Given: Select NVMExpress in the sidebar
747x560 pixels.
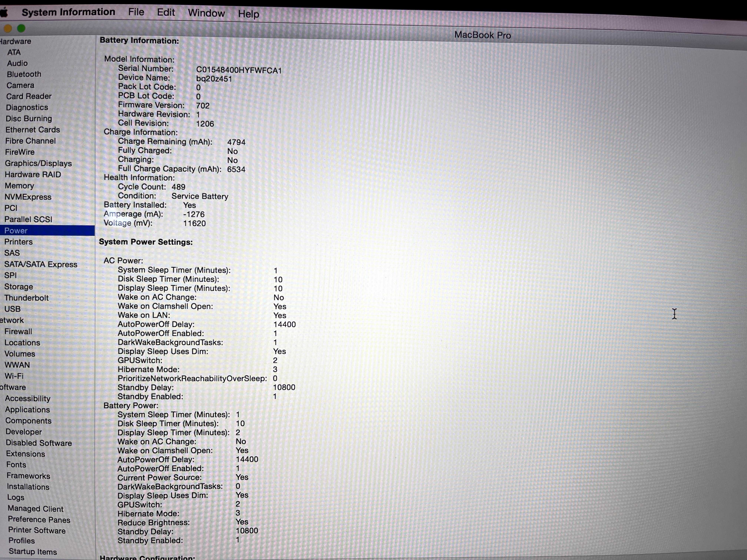Looking at the screenshot, I should point(28,197).
